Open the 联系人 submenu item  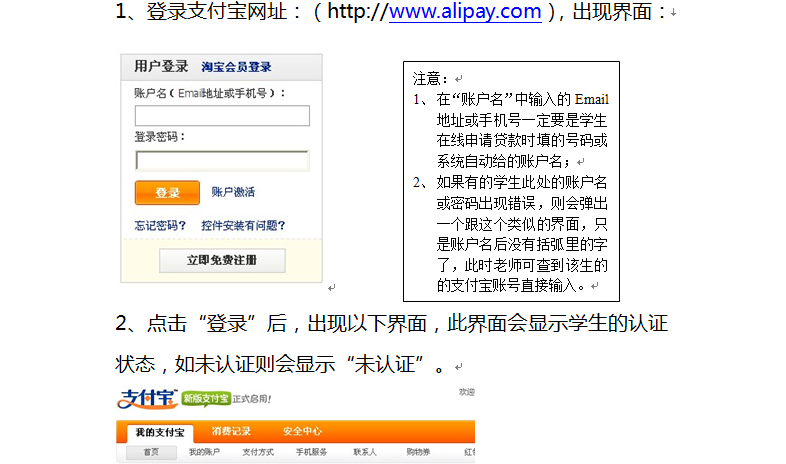pyautogui.click(x=364, y=453)
